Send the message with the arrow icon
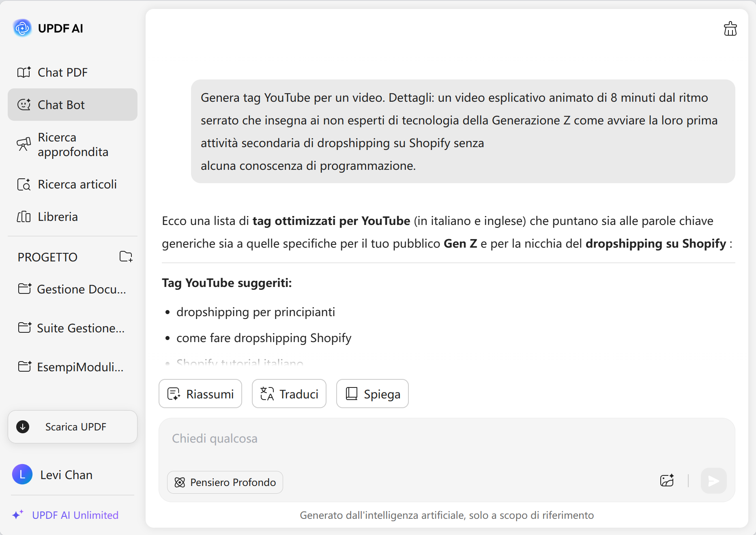Screen dimensions: 756x535 [713, 481]
